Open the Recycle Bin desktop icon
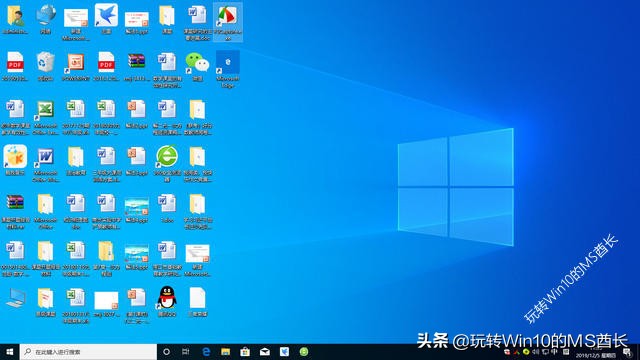 45,66
